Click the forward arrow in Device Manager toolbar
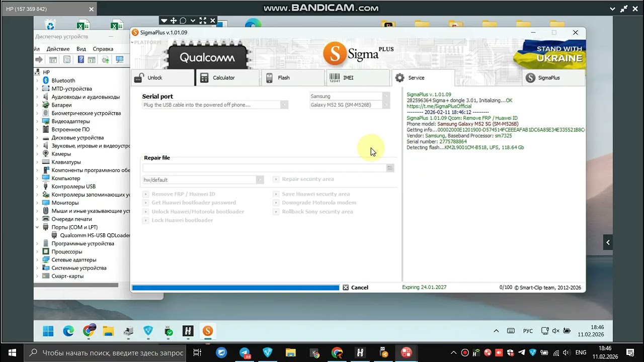This screenshot has height=362, width=644. pos(39,59)
